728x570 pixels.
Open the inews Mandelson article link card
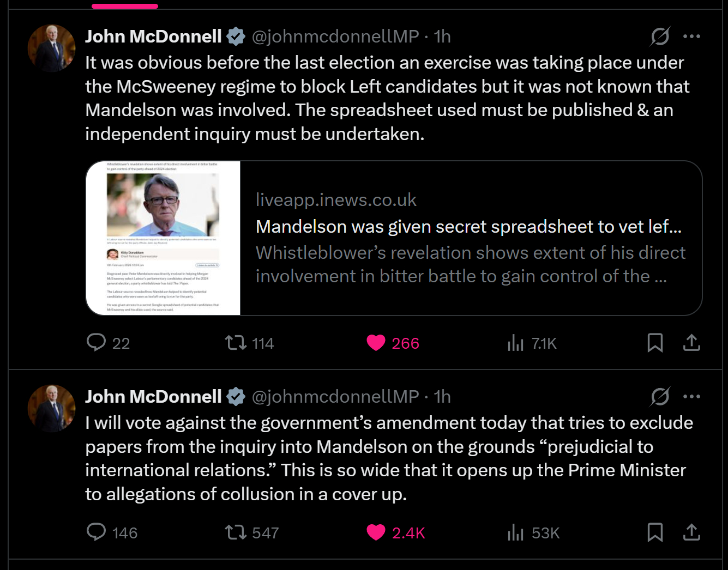469,238
